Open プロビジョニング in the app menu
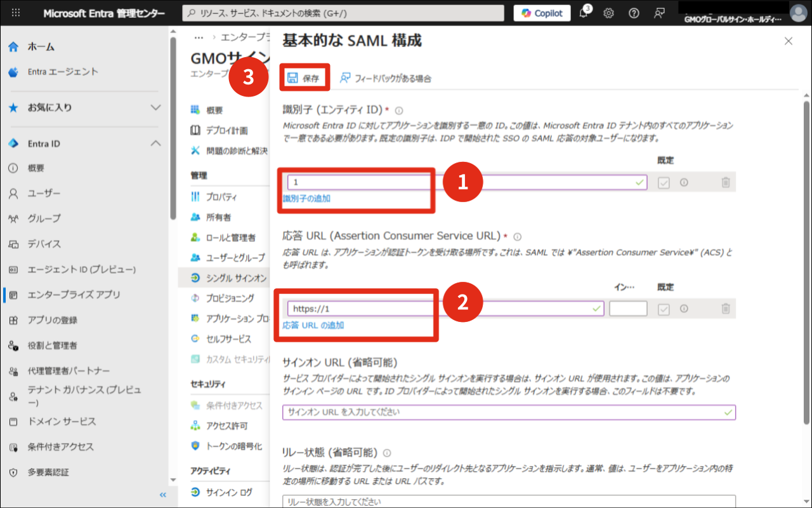The image size is (812, 508). click(230, 298)
